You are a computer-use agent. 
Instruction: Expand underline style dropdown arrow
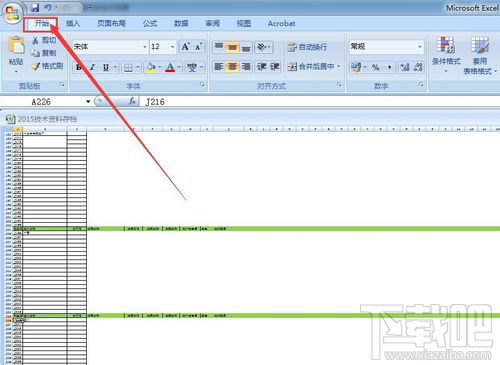pyautogui.click(x=115, y=67)
